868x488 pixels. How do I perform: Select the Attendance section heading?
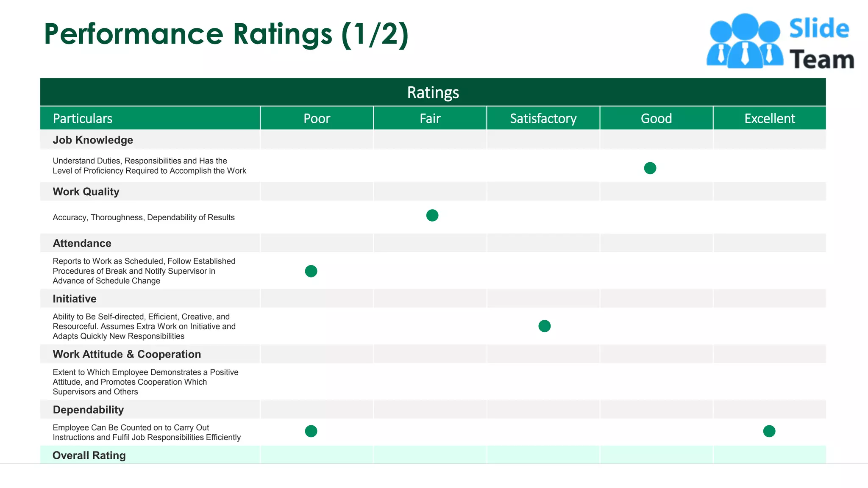[x=82, y=243]
